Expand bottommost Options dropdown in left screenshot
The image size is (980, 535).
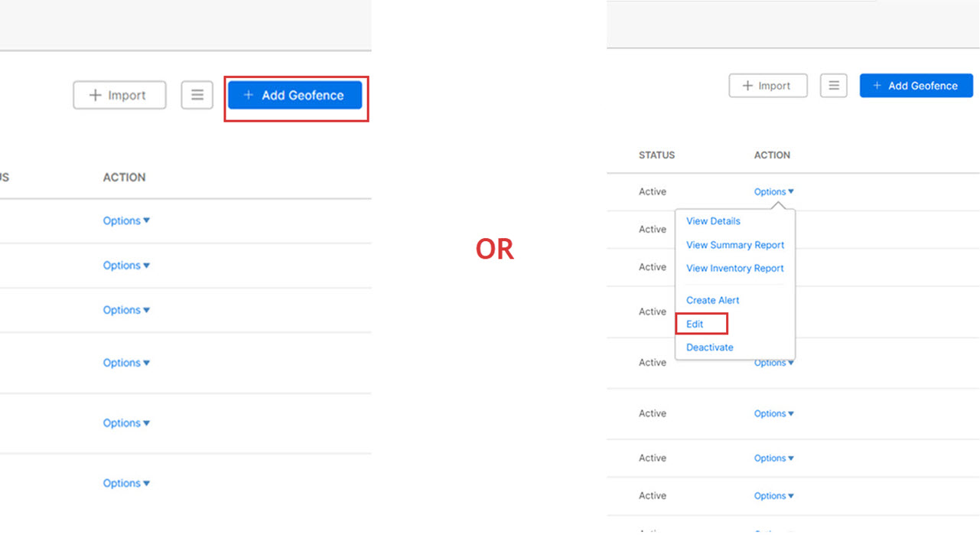(x=126, y=484)
